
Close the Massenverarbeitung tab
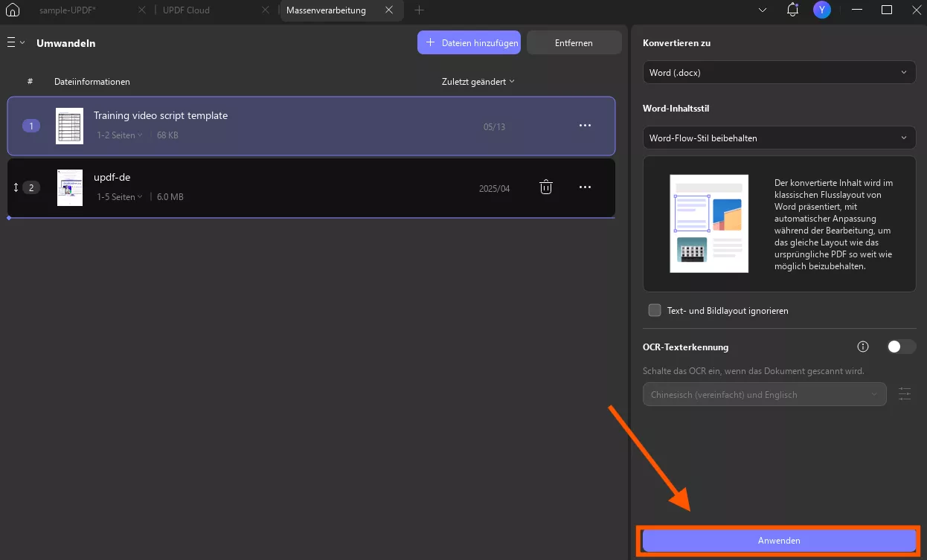tap(389, 10)
